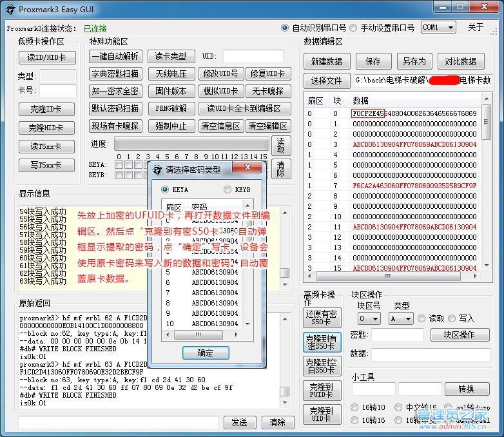Click the 读ID/HID卡 button
The width and height of the screenshot is (504, 437).
coord(47,57)
